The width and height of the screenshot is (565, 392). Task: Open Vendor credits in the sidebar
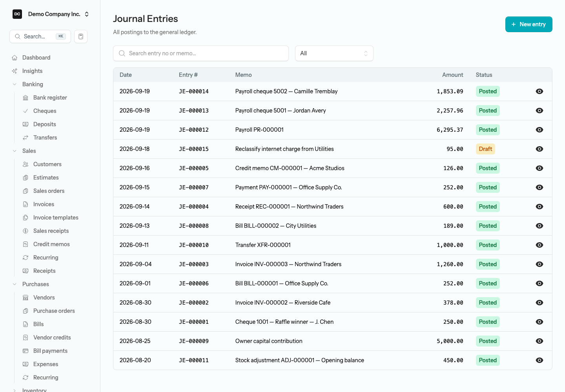click(52, 338)
